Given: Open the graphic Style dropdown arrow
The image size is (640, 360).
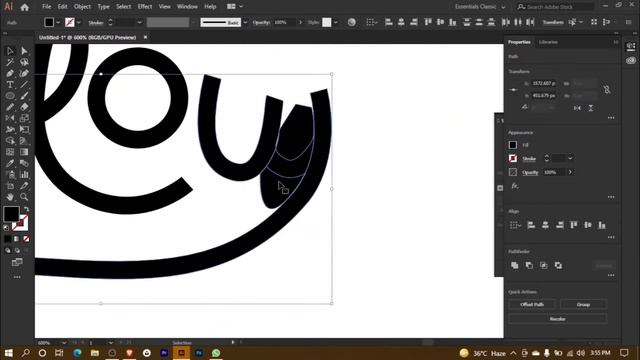Looking at the screenshot, I should point(336,22).
